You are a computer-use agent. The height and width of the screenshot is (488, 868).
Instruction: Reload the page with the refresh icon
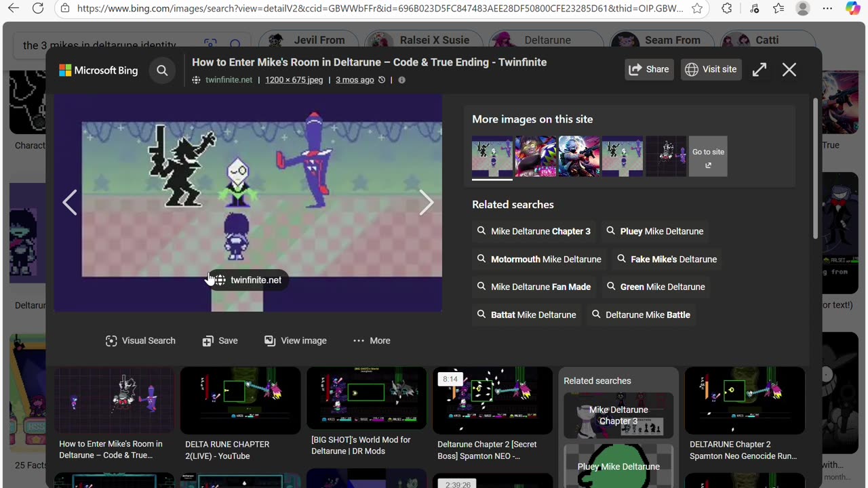pos(38,9)
